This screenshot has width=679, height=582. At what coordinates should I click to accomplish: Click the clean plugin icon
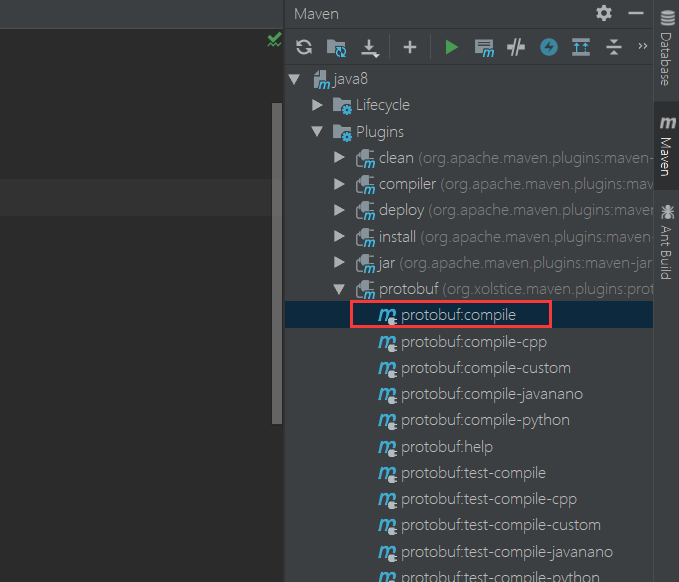click(x=365, y=158)
